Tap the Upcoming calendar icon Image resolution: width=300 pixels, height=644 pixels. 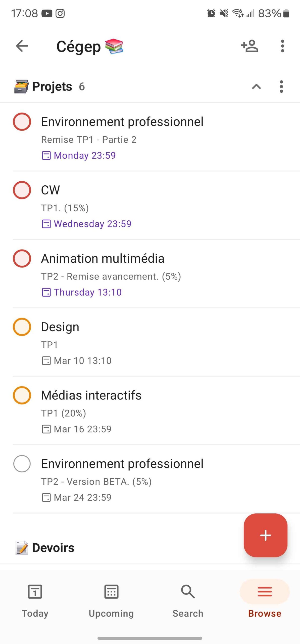pyautogui.click(x=111, y=591)
